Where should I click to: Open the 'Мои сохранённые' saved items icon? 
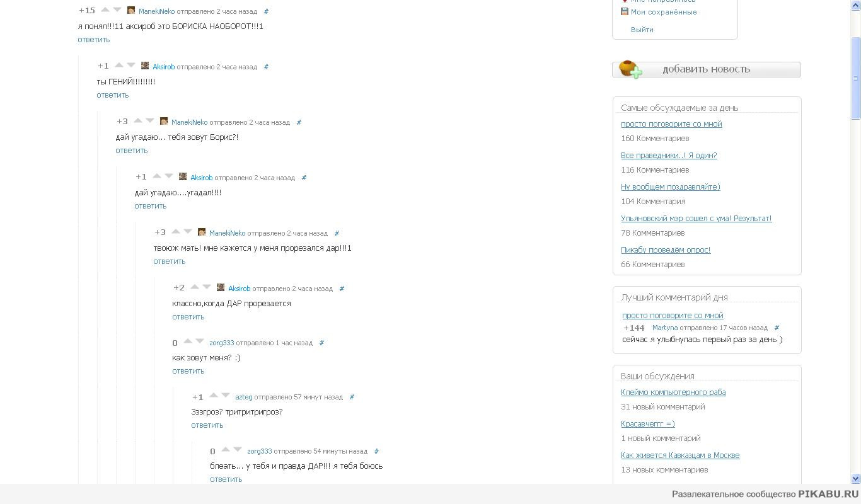click(x=625, y=11)
